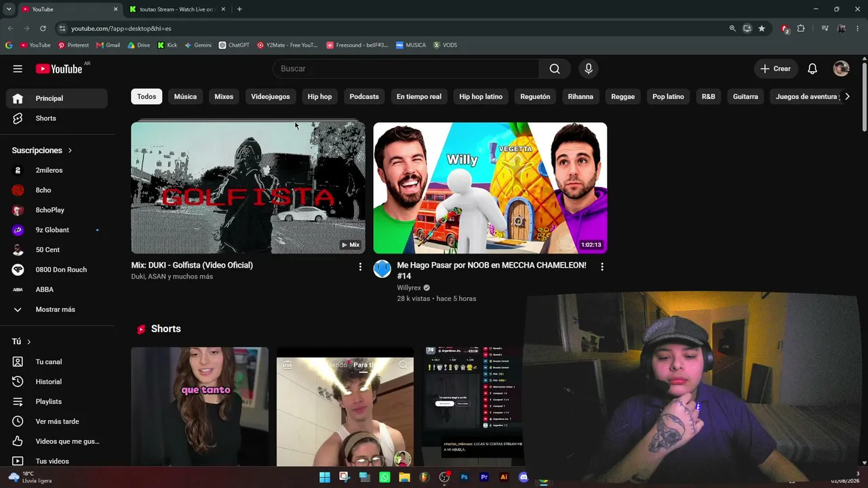Go to Principal in the sidebar
This screenshot has height=488, width=868.
pyautogui.click(x=57, y=98)
